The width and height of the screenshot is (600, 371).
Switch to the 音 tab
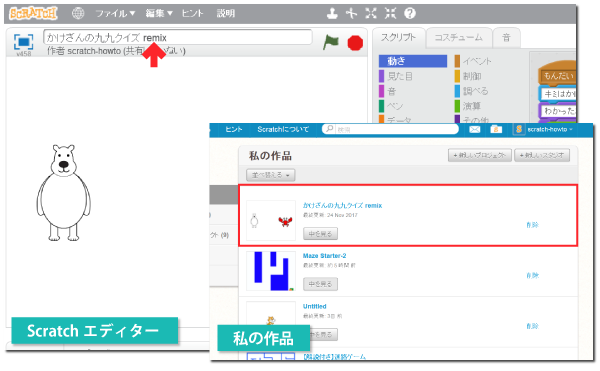(x=506, y=37)
